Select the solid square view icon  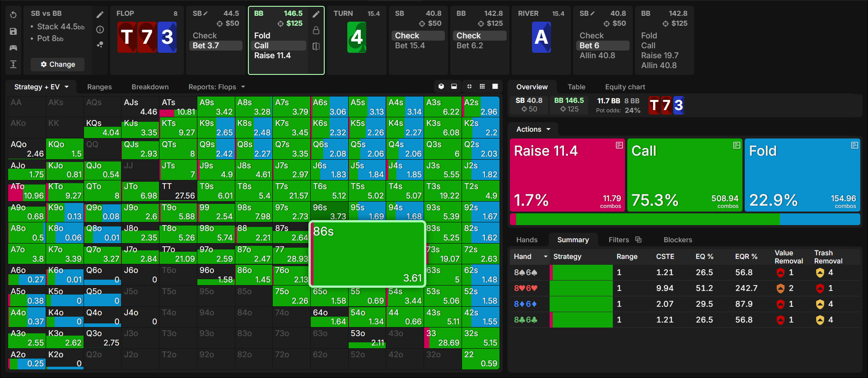495,87
